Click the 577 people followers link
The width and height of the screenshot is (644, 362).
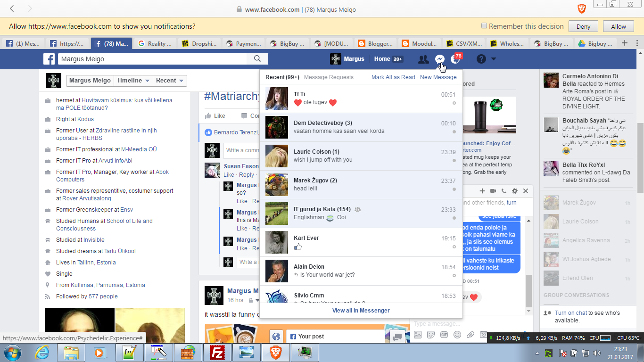(x=103, y=296)
